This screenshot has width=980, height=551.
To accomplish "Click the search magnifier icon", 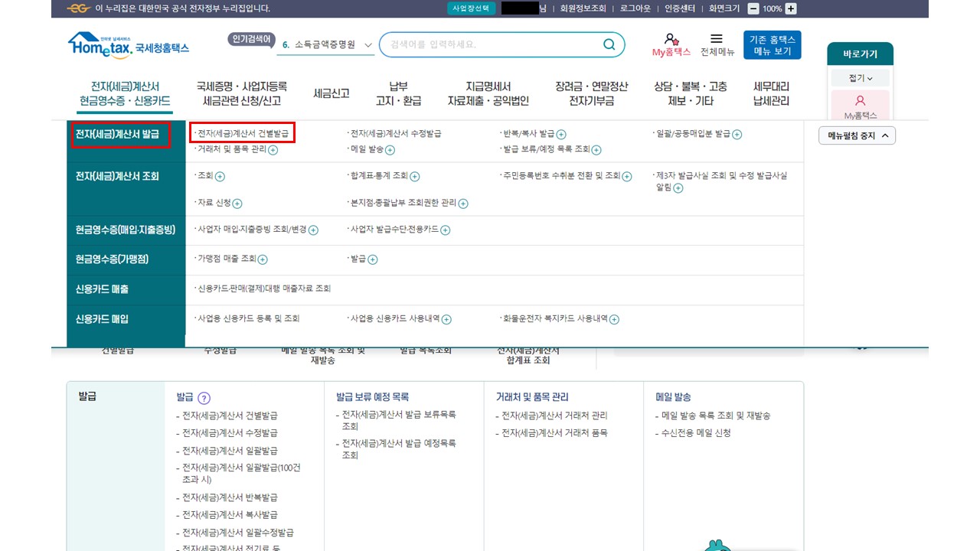I will [609, 44].
